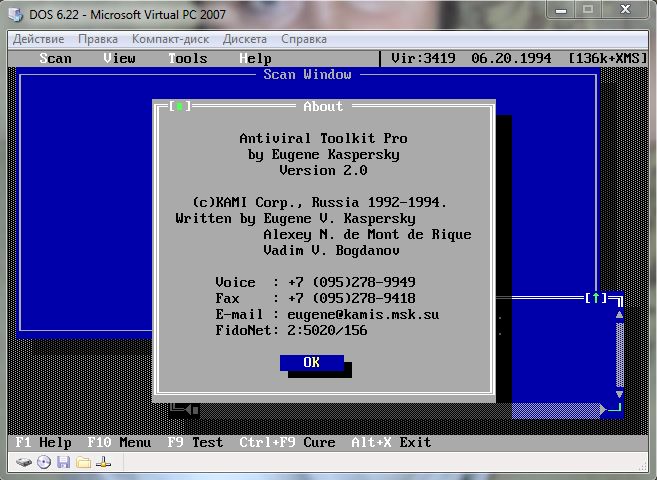Click the eugene@kamis.msk.su e-mail text
The width and height of the screenshot is (657, 480).
tap(363, 315)
